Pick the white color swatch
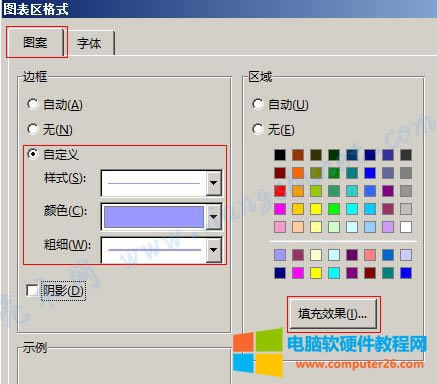 406,227
